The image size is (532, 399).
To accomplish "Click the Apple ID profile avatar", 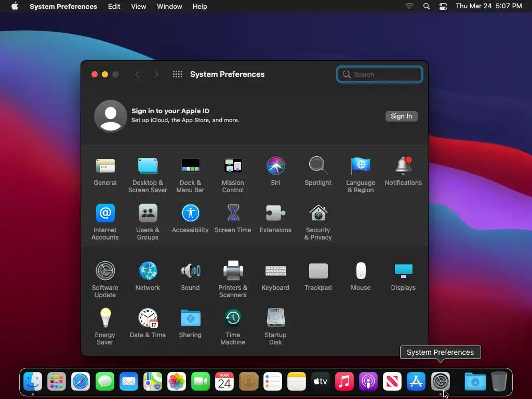I will [111, 116].
